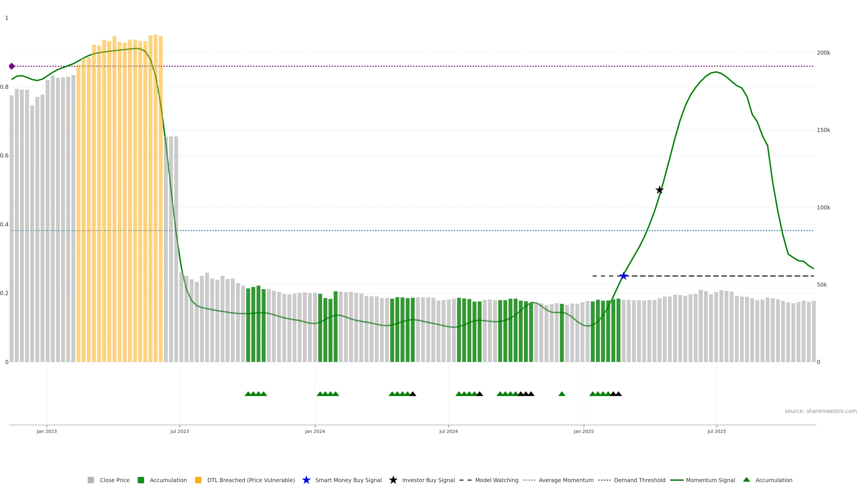The height and width of the screenshot is (488, 868).
Task: Click the green Accumulation square legend swatch
Action: pyautogui.click(x=141, y=480)
